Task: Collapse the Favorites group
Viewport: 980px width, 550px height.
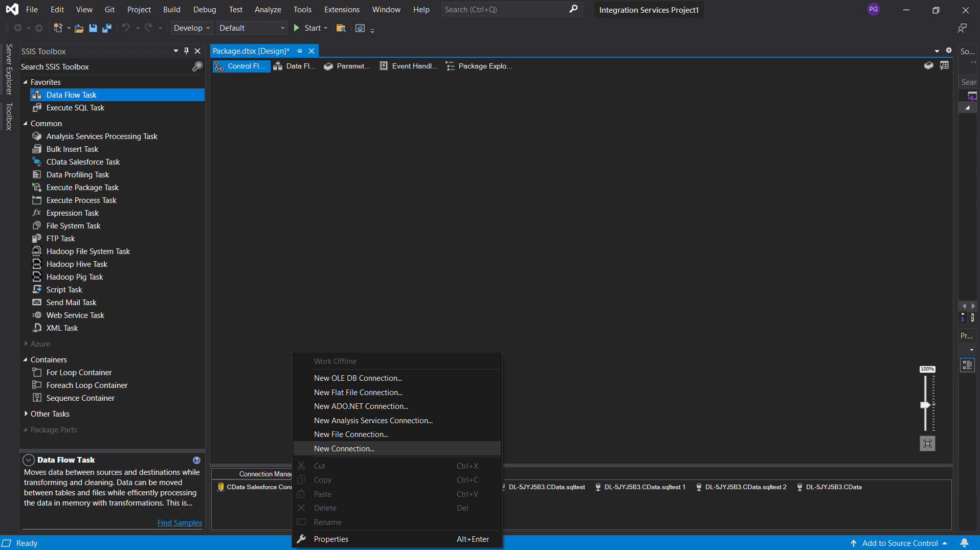Action: (x=26, y=82)
